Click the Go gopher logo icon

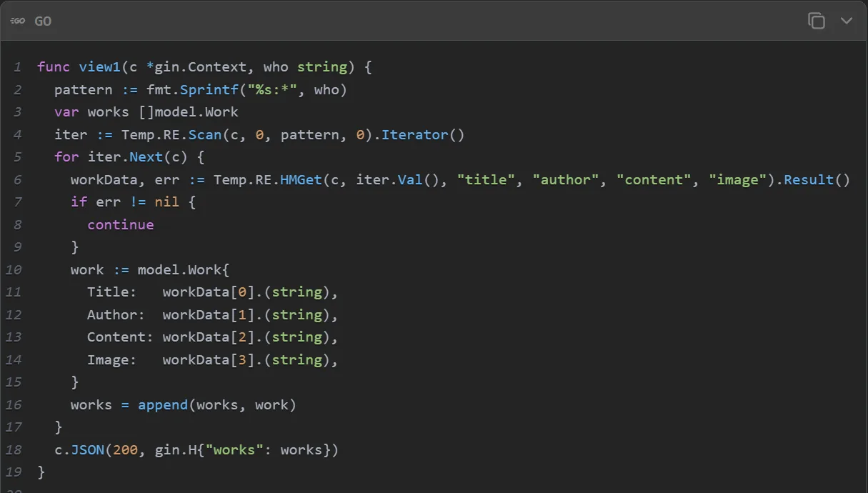18,21
